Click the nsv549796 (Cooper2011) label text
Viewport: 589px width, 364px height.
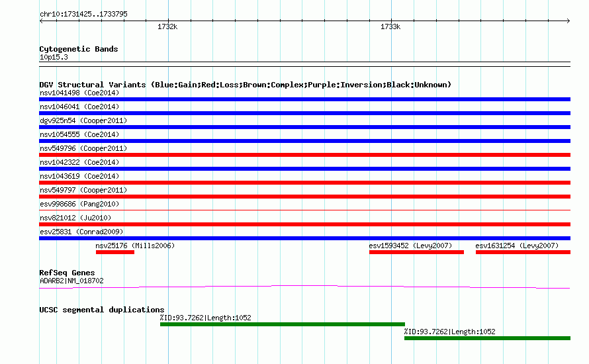click(x=83, y=148)
